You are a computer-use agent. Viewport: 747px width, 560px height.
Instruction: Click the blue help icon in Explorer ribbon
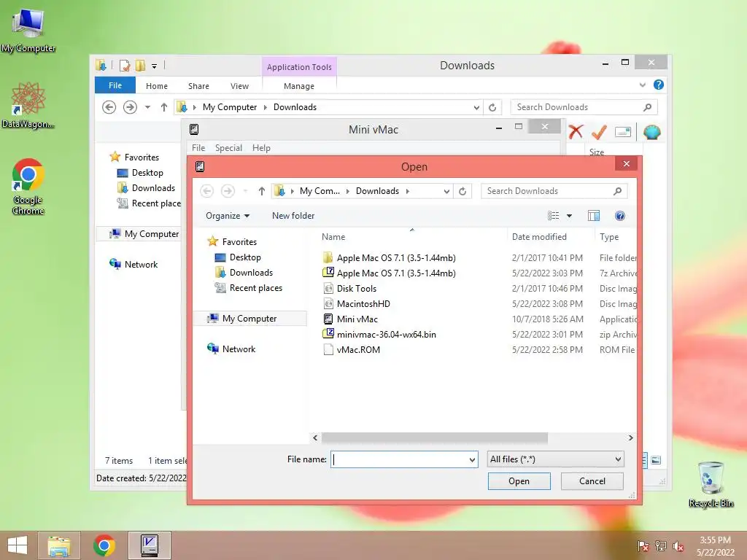(659, 85)
